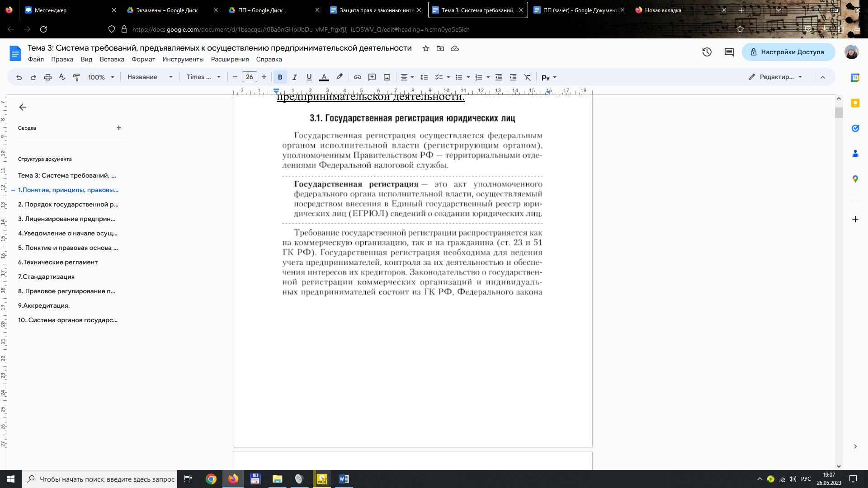Open the zoom level dropdown 100%
Viewport: 868px width, 488px height.
click(x=101, y=77)
